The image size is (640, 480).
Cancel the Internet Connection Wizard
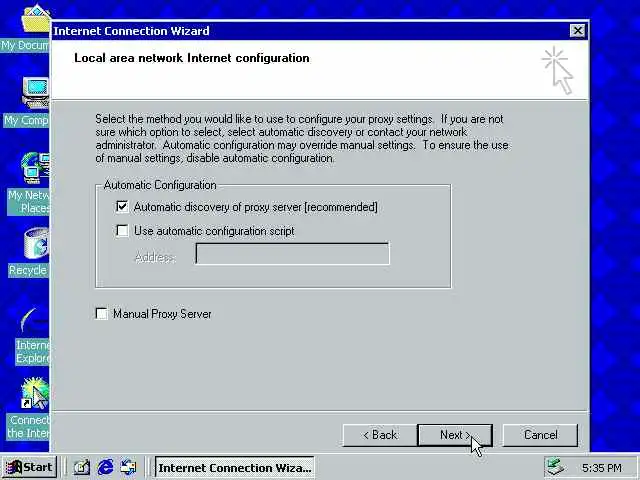pos(540,435)
